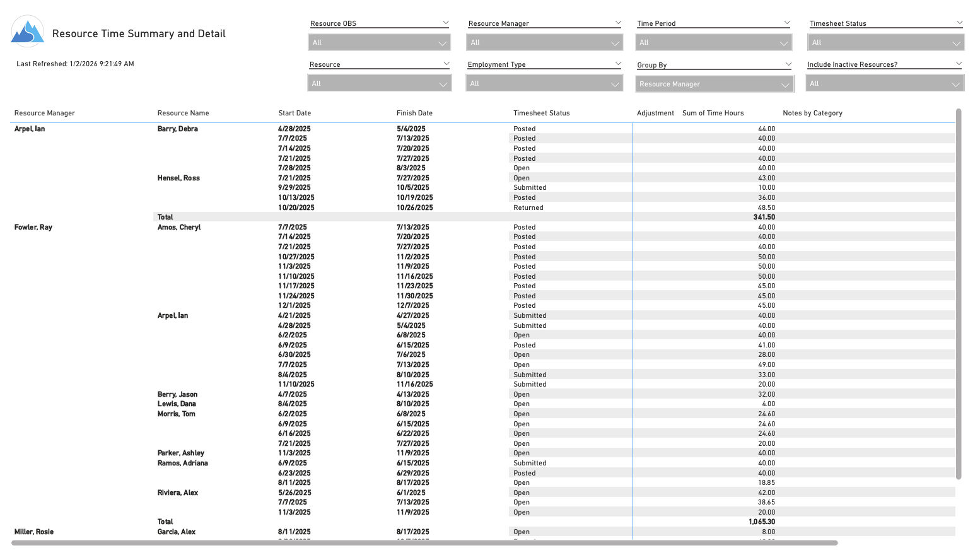Click the Group By header chevron
The height and width of the screenshot is (560, 980).
click(788, 64)
